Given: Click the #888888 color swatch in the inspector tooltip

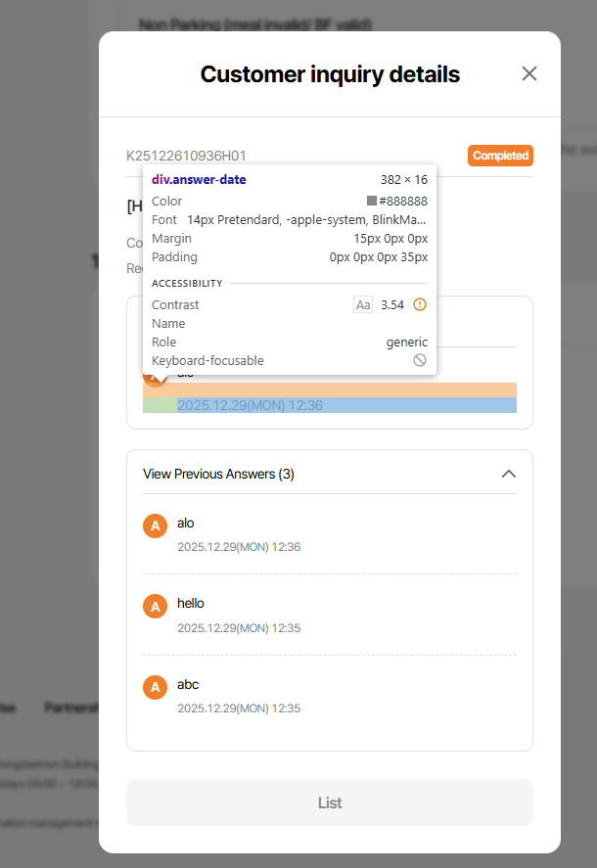Looking at the screenshot, I should tap(372, 201).
